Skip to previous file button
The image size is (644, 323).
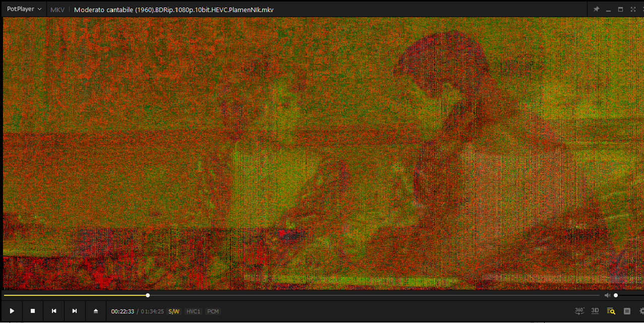[x=54, y=311]
